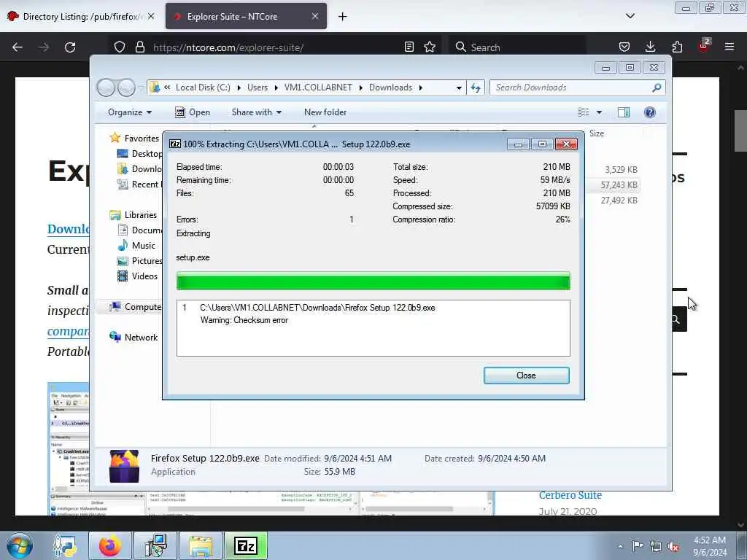Click the Explorer refresh button
Viewport: 747px width, 560px height.
click(x=476, y=87)
